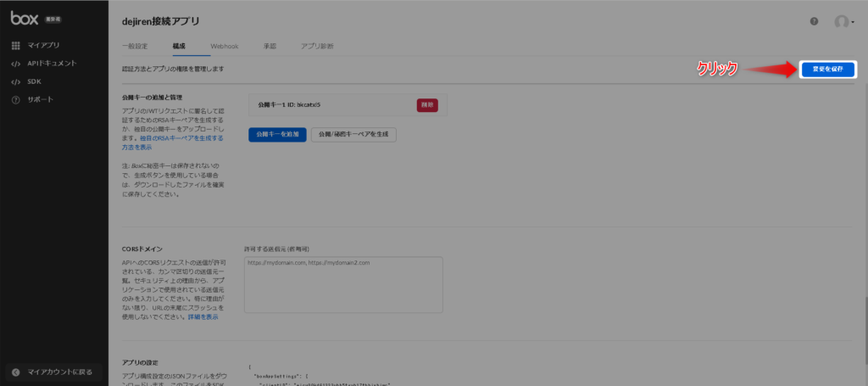The height and width of the screenshot is (386, 868).
Task: Click back arrow icon in マイアカウントに戻る
Action: pos(16,372)
